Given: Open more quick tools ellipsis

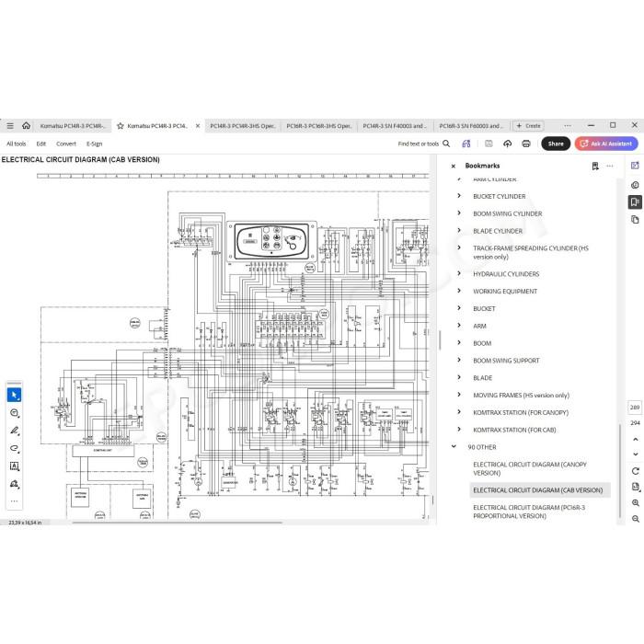Looking at the screenshot, I should 15,501.
